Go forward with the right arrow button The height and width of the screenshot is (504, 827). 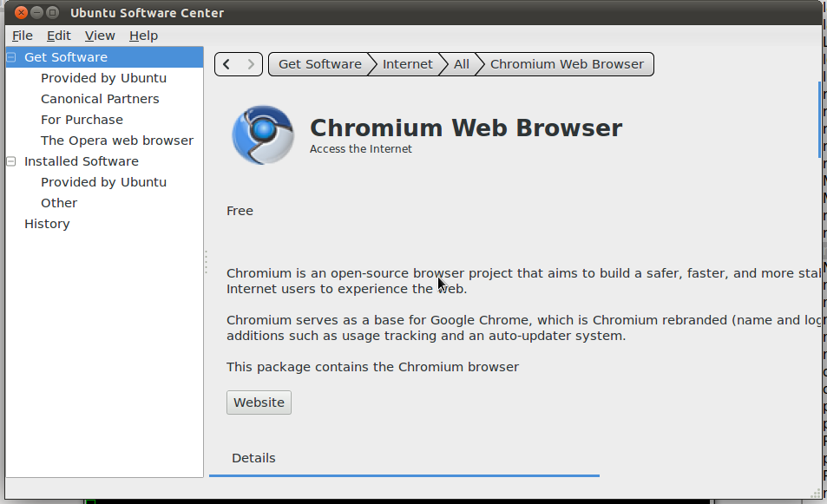[x=251, y=64]
